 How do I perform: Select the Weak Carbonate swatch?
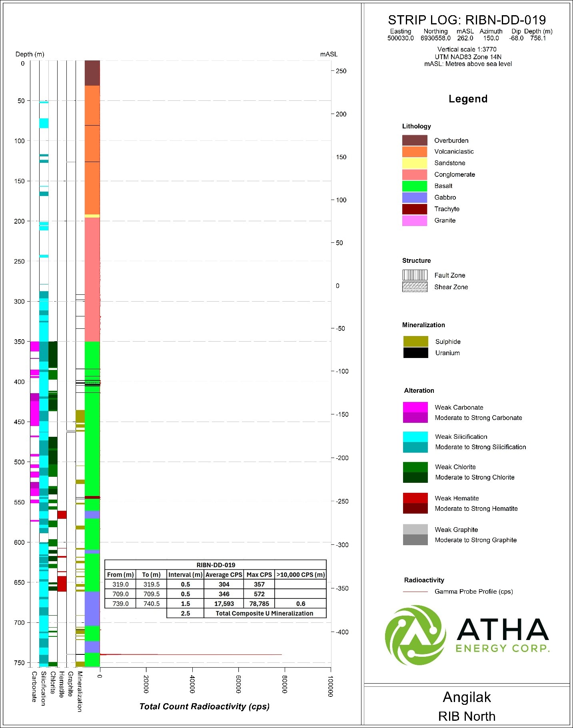415,407
